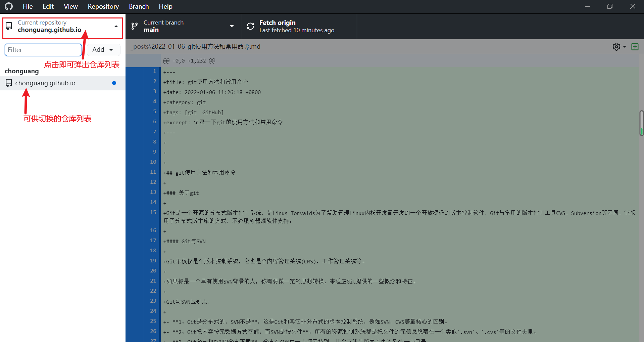Click Fetch origin button

point(299,26)
